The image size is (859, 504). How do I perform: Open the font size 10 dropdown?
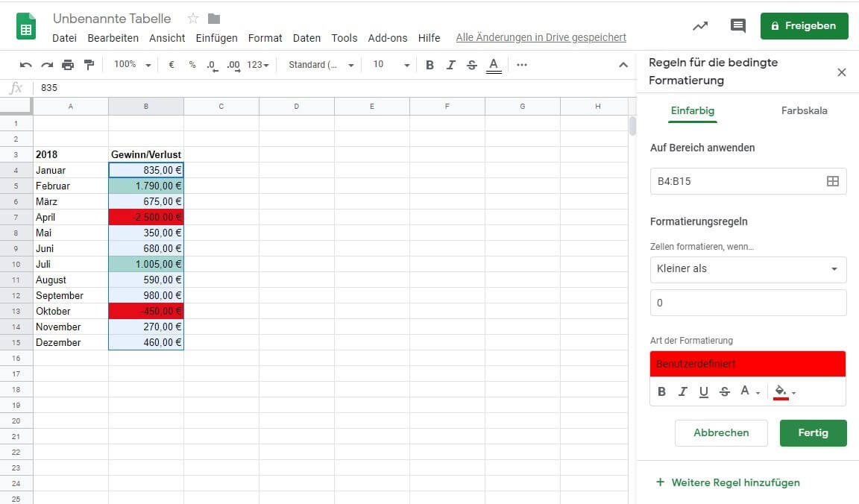(x=391, y=65)
